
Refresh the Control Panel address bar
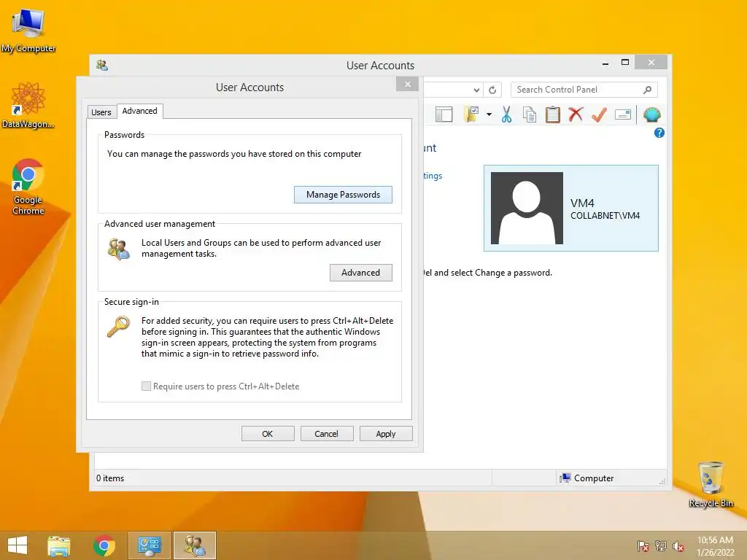[492, 90]
